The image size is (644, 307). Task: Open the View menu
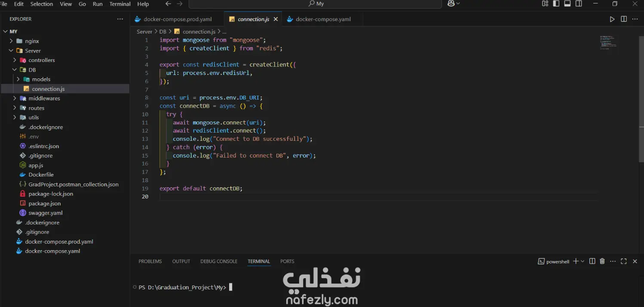point(66,4)
